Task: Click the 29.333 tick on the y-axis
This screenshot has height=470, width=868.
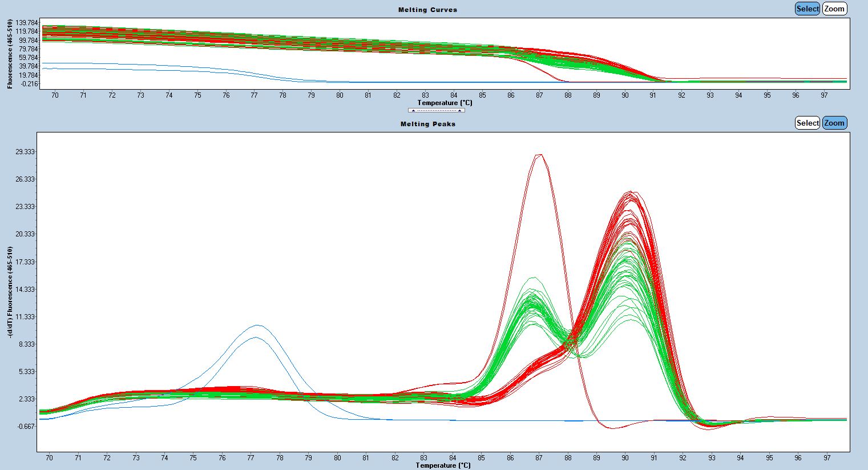Action: point(24,152)
